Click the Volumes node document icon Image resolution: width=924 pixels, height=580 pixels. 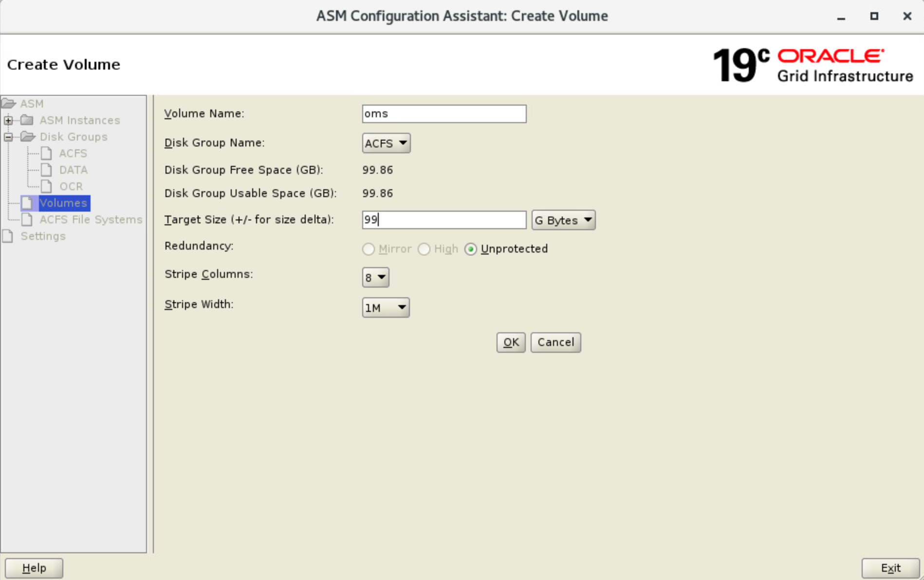tap(27, 203)
